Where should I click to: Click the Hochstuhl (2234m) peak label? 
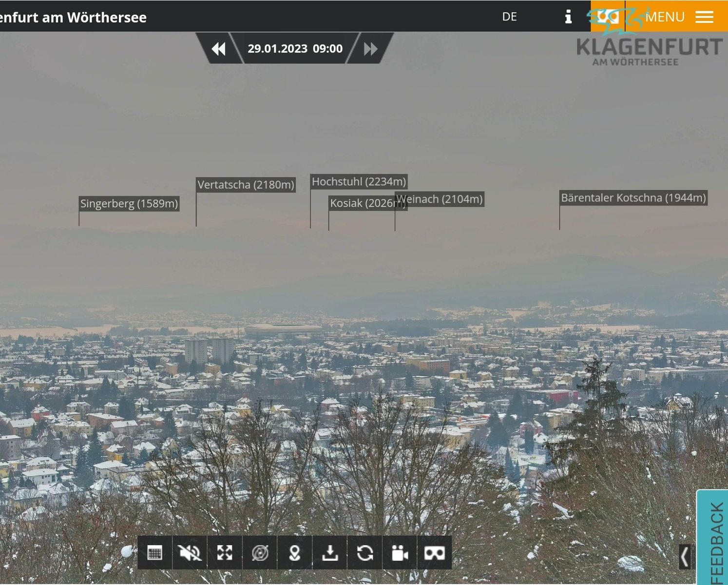[x=359, y=182]
